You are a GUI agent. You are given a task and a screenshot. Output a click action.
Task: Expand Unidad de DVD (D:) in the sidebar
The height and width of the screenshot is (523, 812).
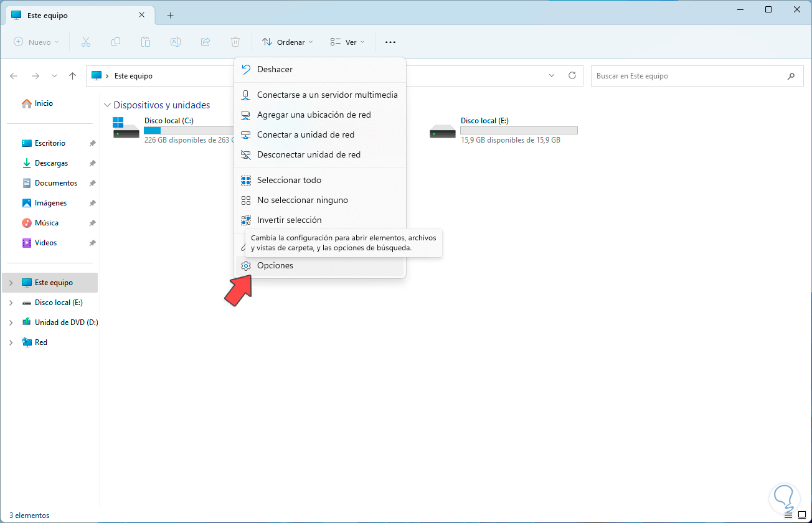tap(11, 322)
